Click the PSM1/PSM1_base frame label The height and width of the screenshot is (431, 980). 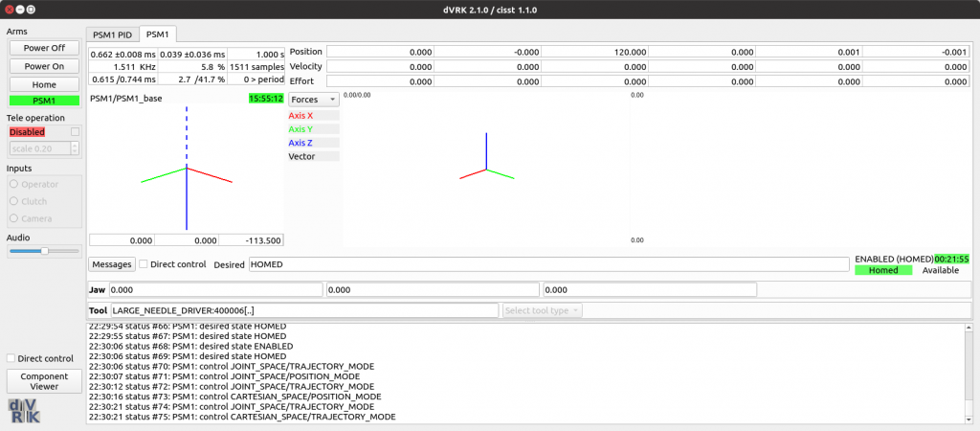(x=126, y=99)
